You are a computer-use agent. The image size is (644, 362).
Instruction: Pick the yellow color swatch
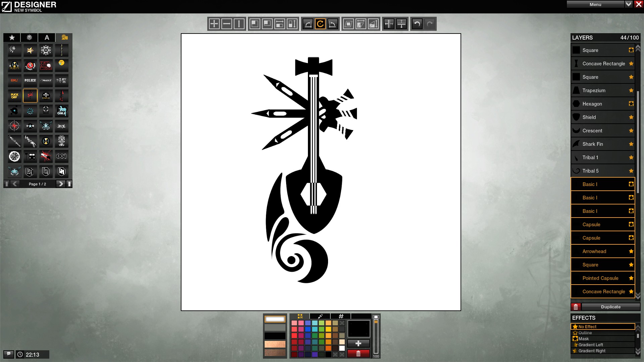coord(328,329)
